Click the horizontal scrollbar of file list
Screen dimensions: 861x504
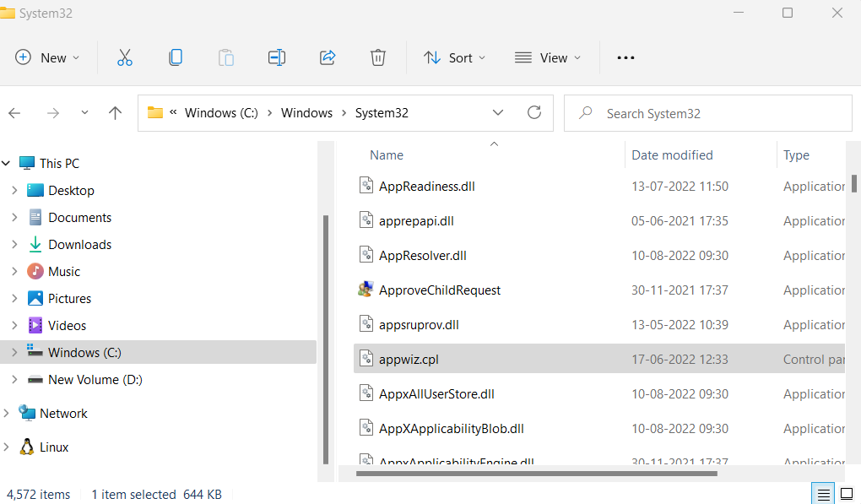coord(537,474)
